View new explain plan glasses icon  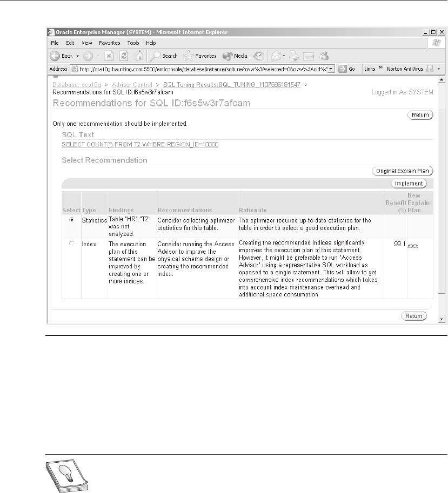(x=413, y=246)
